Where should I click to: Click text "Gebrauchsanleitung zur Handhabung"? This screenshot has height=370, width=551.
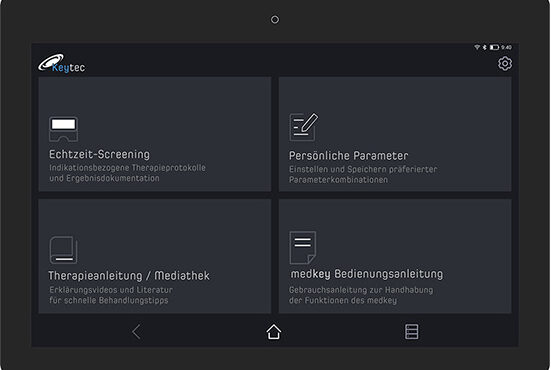(x=361, y=290)
